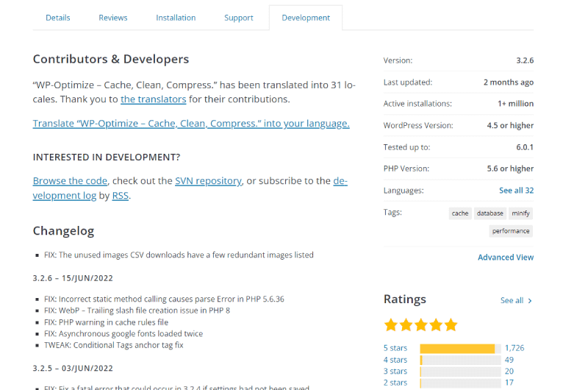Click 'FIX: Asynchronous google fonts loaded twice'
Viewport: 588px width, 390px height.
click(123, 333)
